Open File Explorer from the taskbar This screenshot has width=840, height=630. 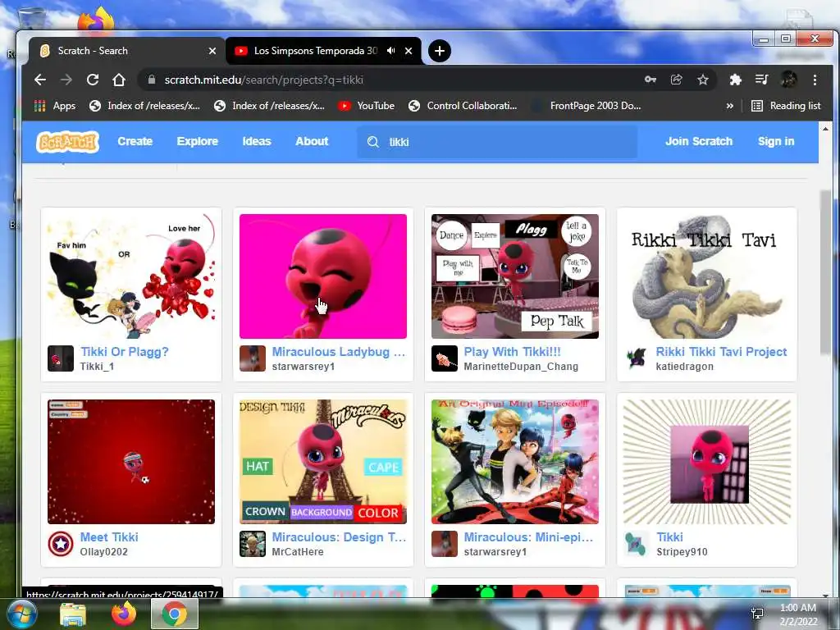(73, 614)
